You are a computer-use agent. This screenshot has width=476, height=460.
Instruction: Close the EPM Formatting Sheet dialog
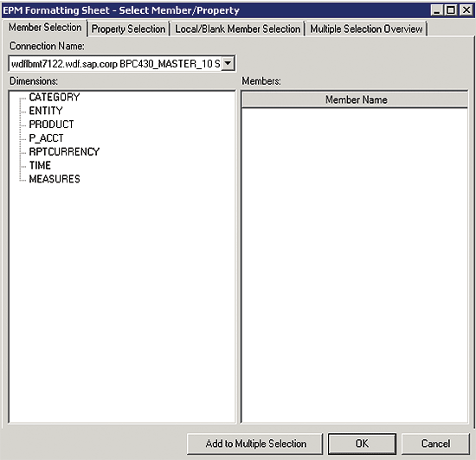[466, 10]
